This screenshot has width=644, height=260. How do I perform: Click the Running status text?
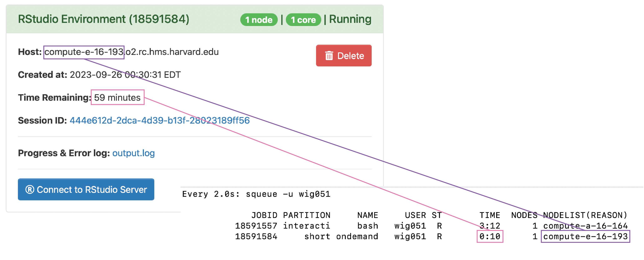(350, 19)
